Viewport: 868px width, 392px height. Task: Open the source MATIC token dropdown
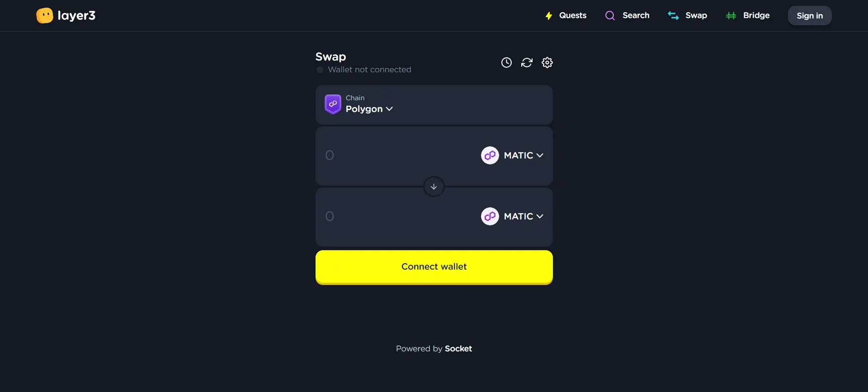pyautogui.click(x=523, y=155)
